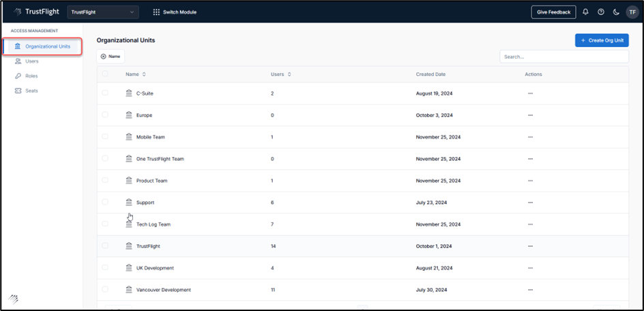Click the small TrustFlight logo at sidebar bottom
This screenshot has width=644, height=311.
coord(13,299)
